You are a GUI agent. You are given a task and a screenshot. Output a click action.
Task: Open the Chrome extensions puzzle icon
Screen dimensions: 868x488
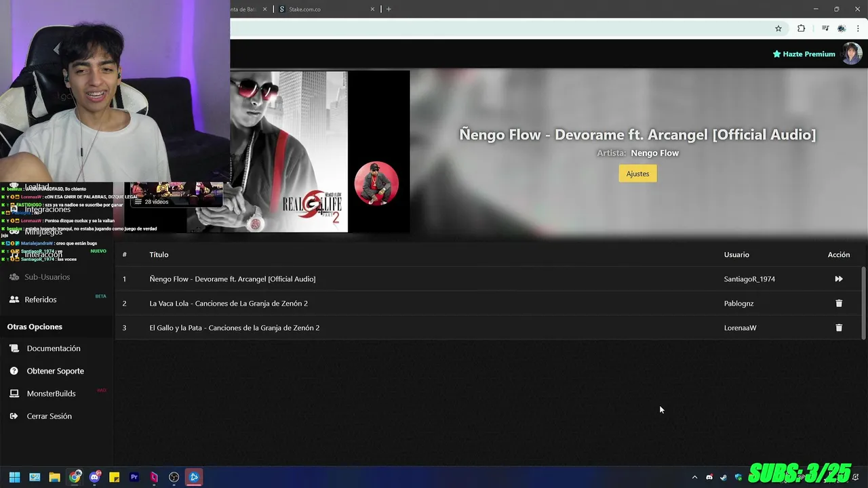coord(802,28)
